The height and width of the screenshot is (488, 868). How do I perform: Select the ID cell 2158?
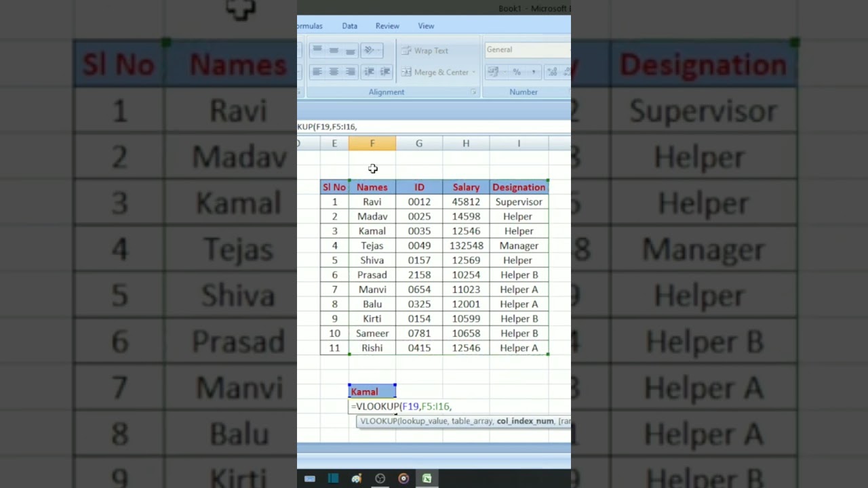tap(419, 274)
